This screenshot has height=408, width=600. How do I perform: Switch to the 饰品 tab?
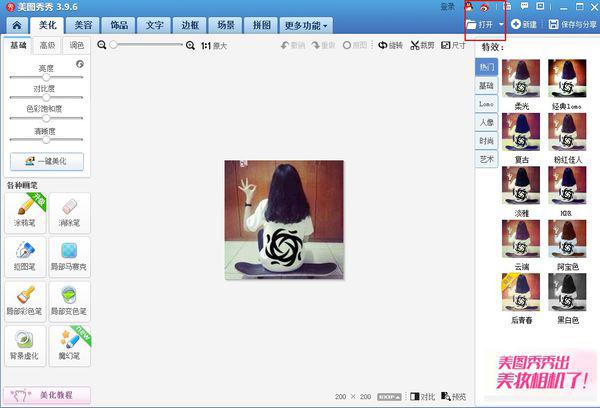pos(119,26)
